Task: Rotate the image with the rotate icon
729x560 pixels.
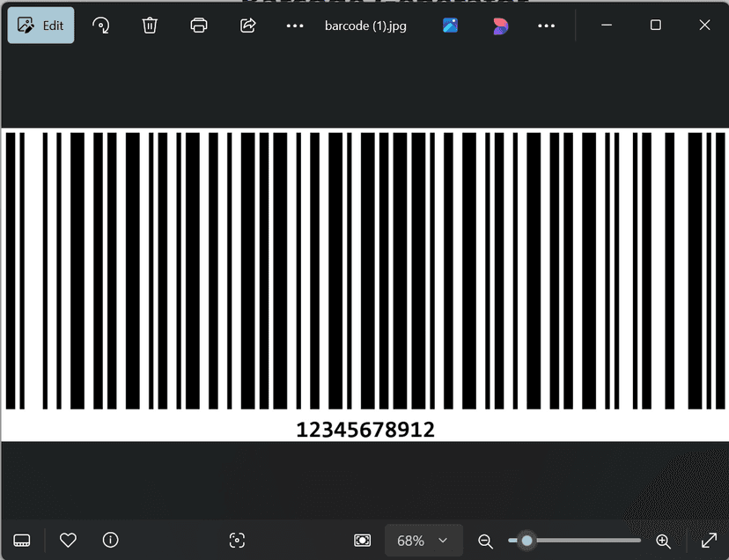Action: (101, 26)
